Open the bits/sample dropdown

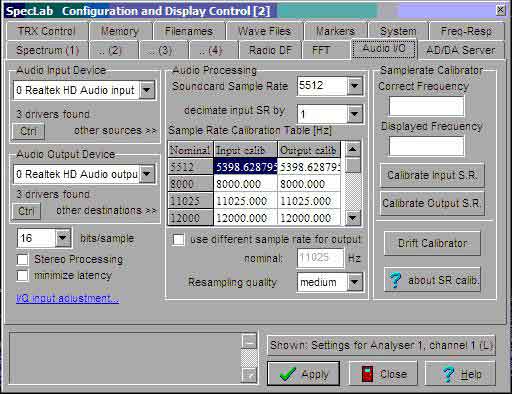coord(63,238)
